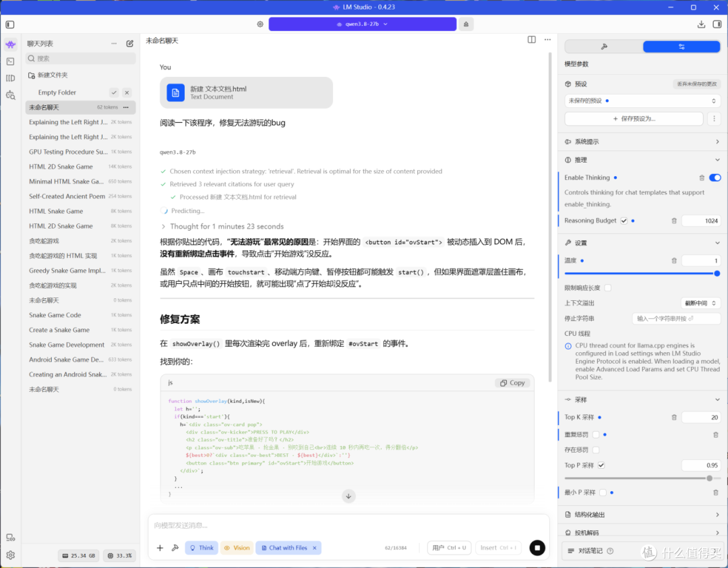This screenshot has height=568, width=728.
Task: Toggle the Vision mode chip
Action: [237, 548]
